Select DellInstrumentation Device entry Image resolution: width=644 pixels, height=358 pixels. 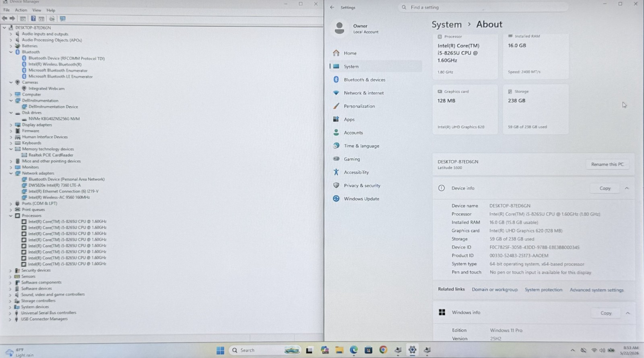[x=53, y=107]
